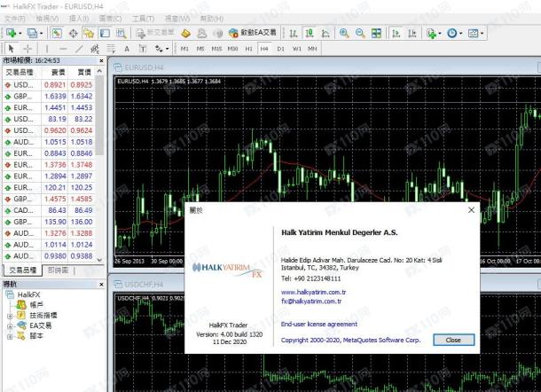Open the 文件(F) menu
Screen dimensions: 541x392
click(15, 19)
